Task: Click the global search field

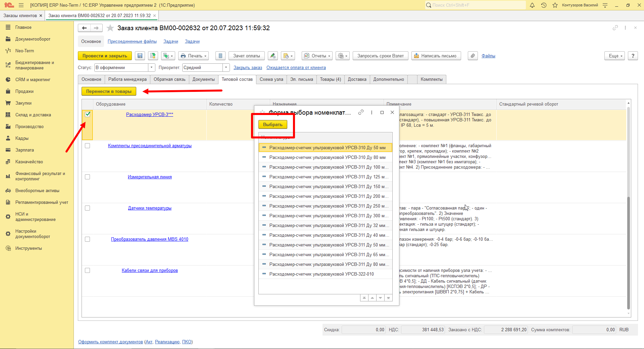Action: pos(475,5)
